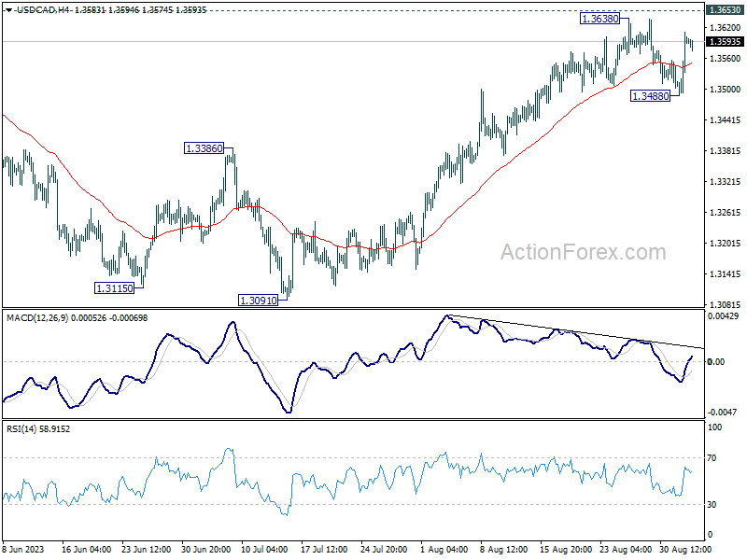Click the MACD -0.0047 scale value
The image size is (747, 560).
click(723, 413)
